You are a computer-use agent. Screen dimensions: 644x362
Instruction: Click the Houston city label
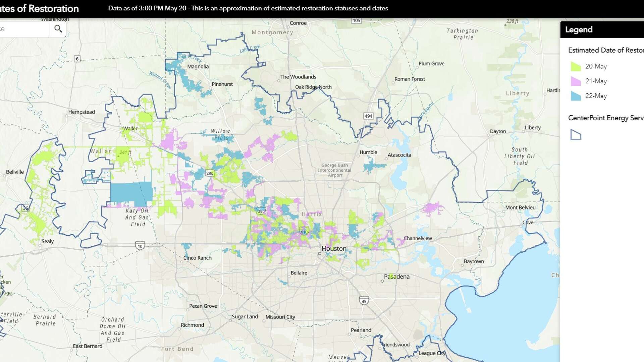tap(334, 249)
